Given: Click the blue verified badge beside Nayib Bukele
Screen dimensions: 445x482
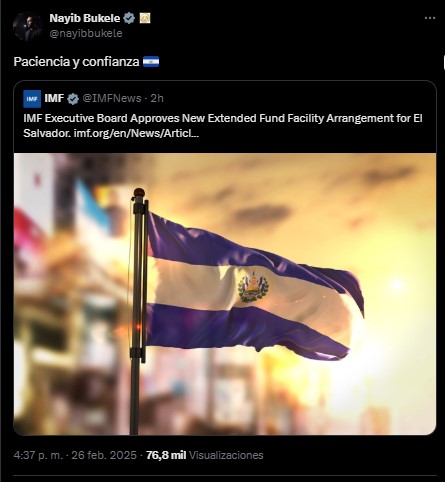Looking at the screenshot, I should click(x=129, y=18).
